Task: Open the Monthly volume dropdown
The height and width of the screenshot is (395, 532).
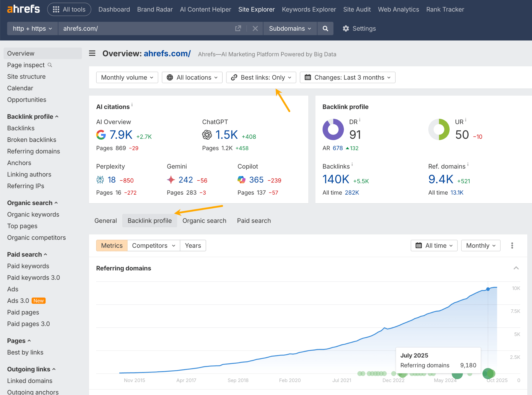Action: click(127, 77)
